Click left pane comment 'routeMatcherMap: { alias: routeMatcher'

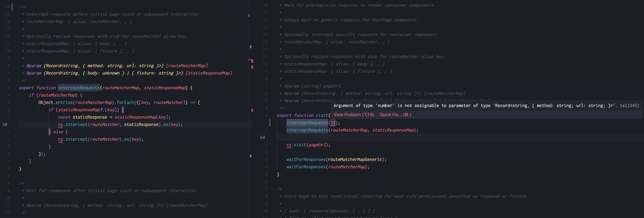[x=79, y=22]
